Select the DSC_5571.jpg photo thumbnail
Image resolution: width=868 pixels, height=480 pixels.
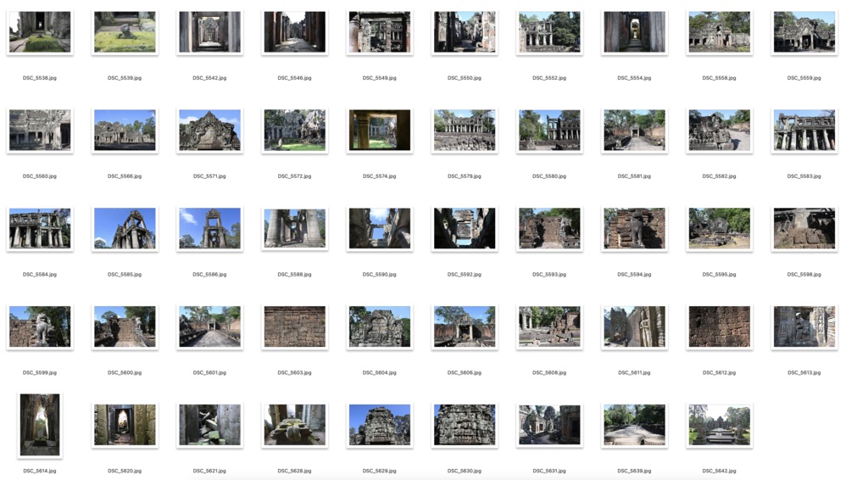click(x=210, y=130)
